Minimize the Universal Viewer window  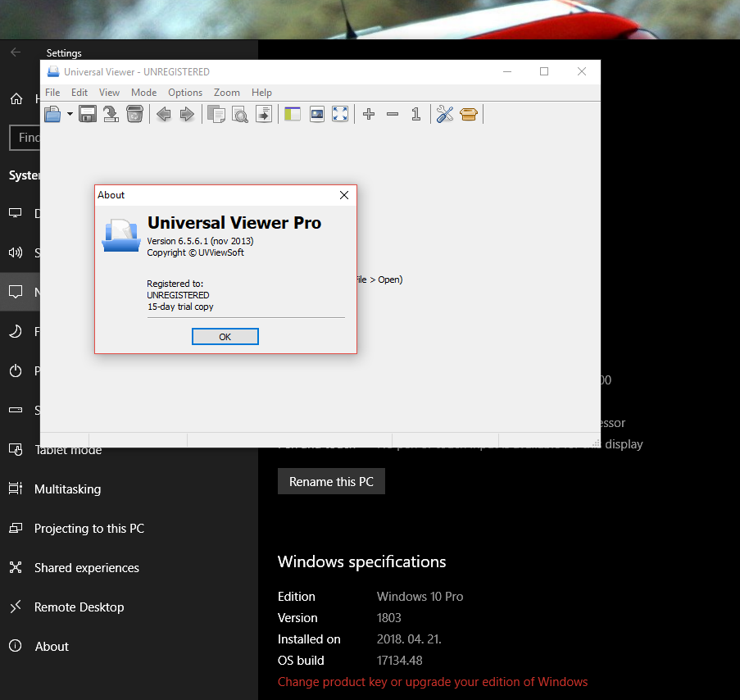coord(507,72)
